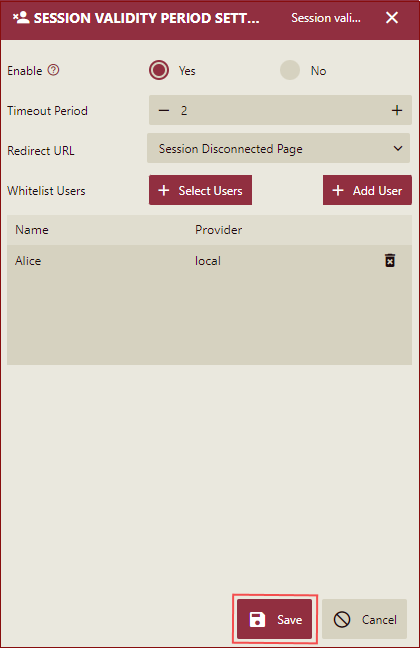
Task: Click the plus icon on Add User
Action: pyautogui.click(x=338, y=190)
